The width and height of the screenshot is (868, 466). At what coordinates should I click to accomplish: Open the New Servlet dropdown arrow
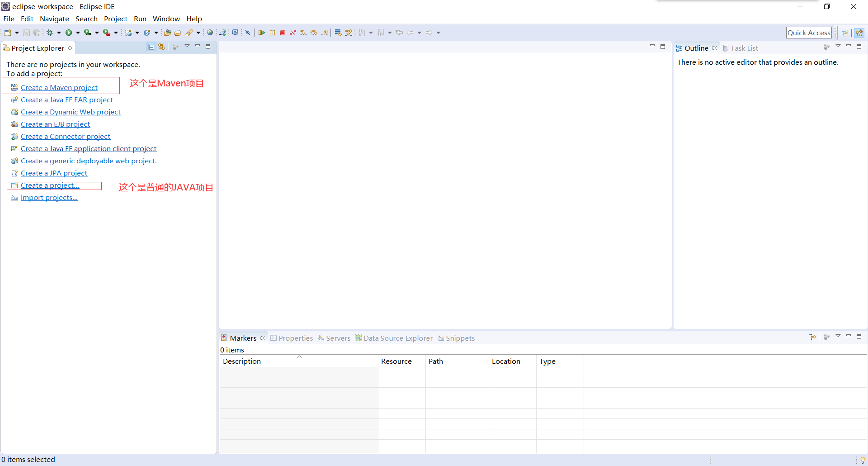pos(156,33)
